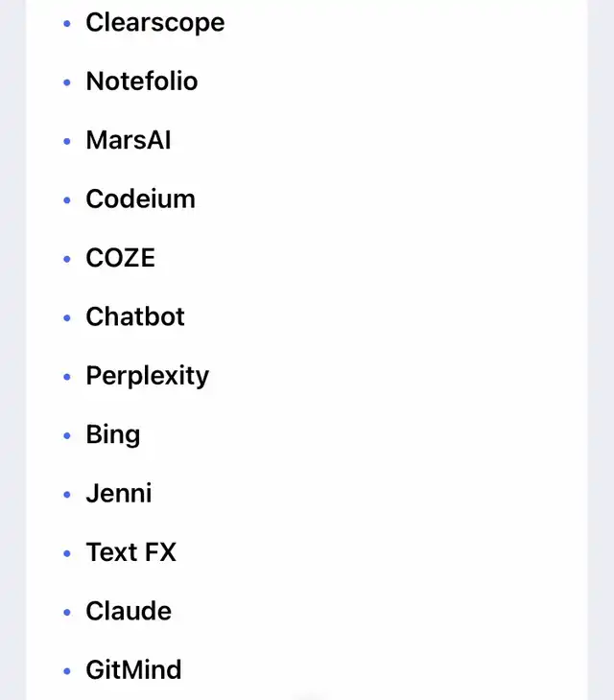Choose the COZE entry

click(x=120, y=258)
